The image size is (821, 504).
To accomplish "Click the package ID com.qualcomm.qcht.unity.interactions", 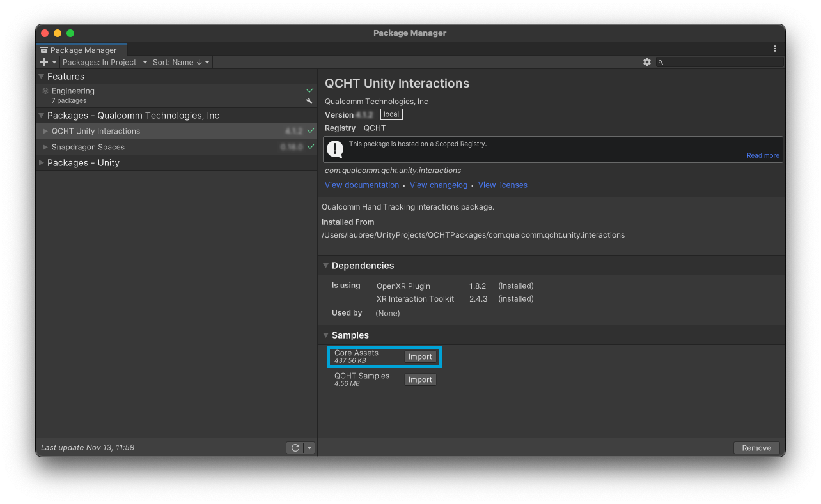I will [x=393, y=171].
